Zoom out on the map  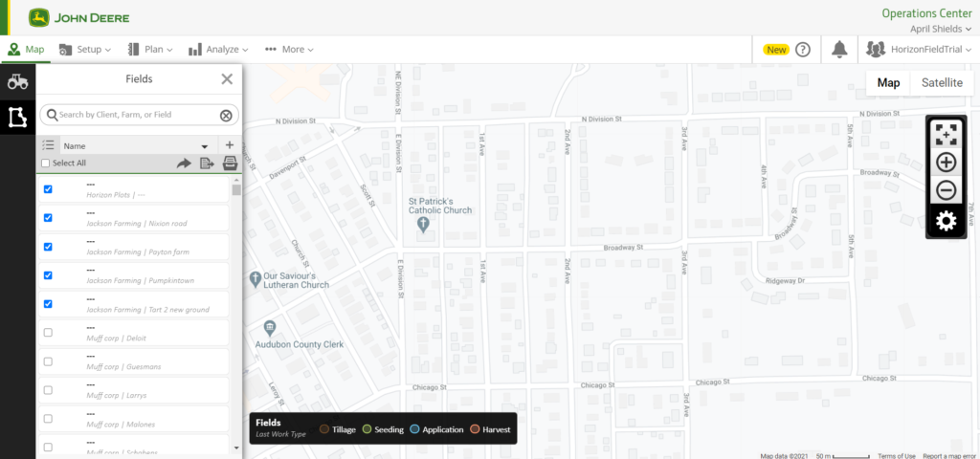coord(947,190)
